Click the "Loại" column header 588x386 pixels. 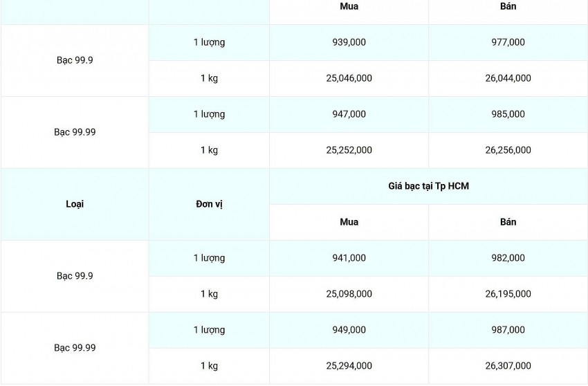(x=75, y=204)
